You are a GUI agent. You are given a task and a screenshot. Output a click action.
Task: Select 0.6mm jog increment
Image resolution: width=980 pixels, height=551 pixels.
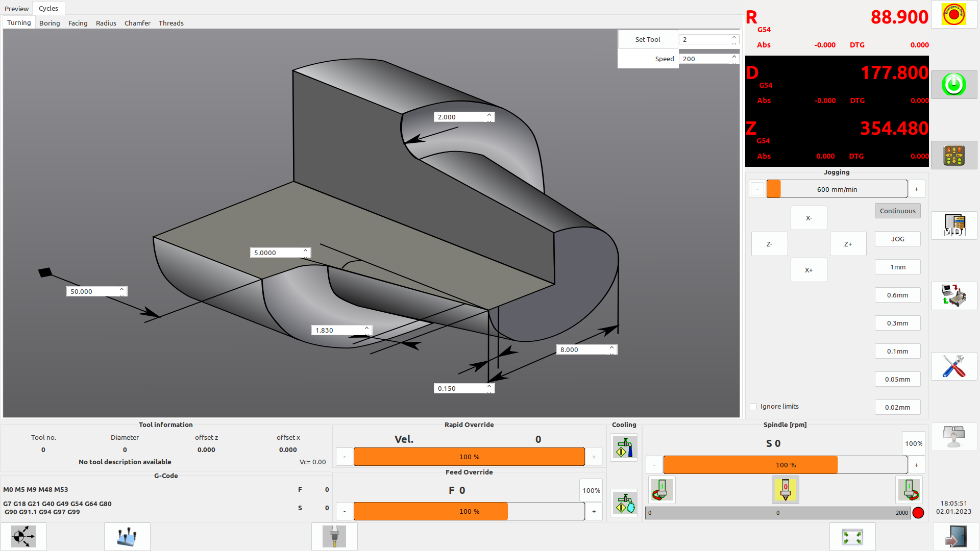click(x=897, y=295)
